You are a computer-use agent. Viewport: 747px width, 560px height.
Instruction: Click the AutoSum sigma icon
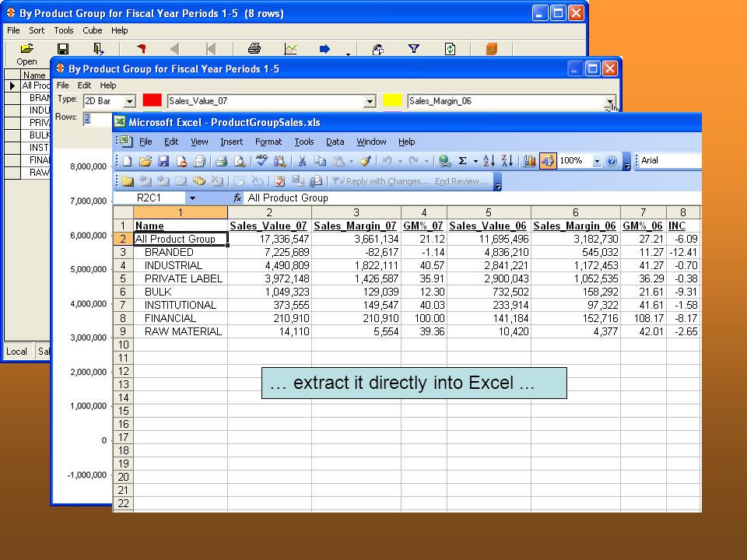462,161
